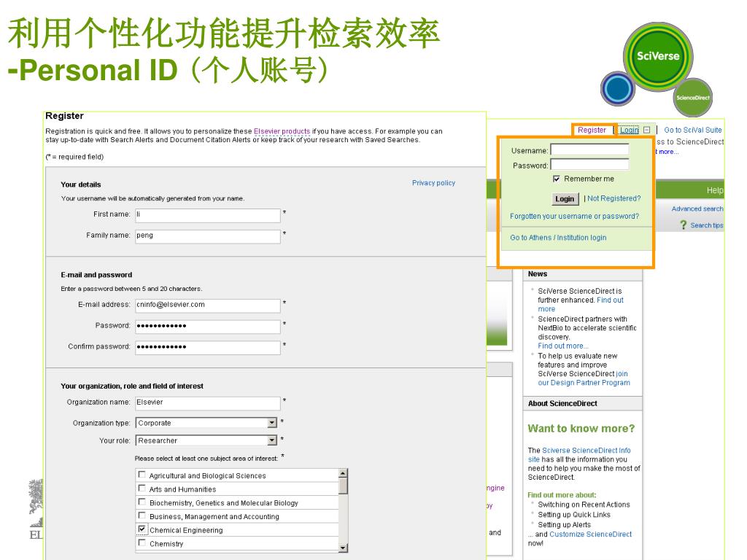
Task: Click Find out more... under NextBio news
Action: [563, 346]
